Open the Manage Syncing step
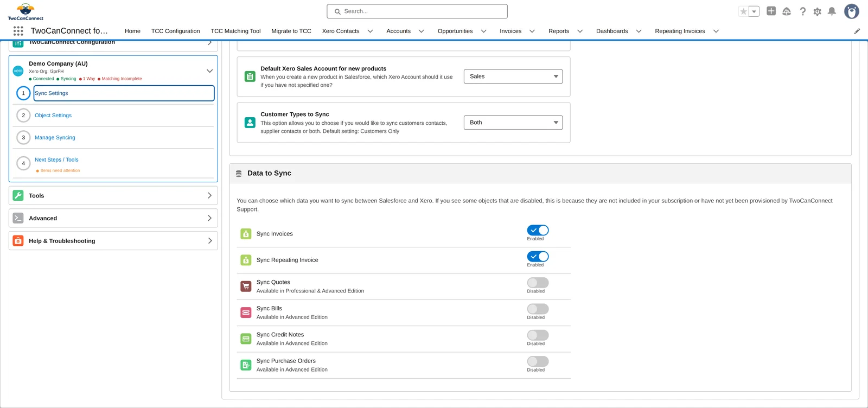 55,138
